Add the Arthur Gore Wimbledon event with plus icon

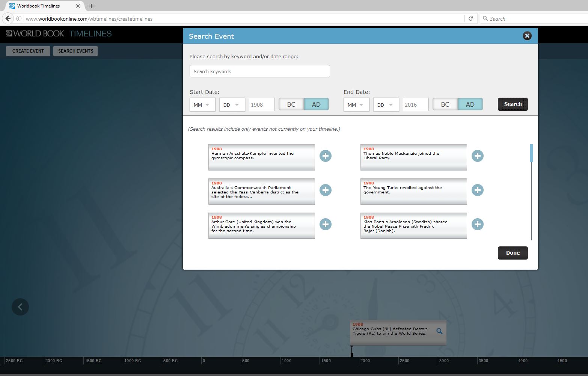pos(326,224)
